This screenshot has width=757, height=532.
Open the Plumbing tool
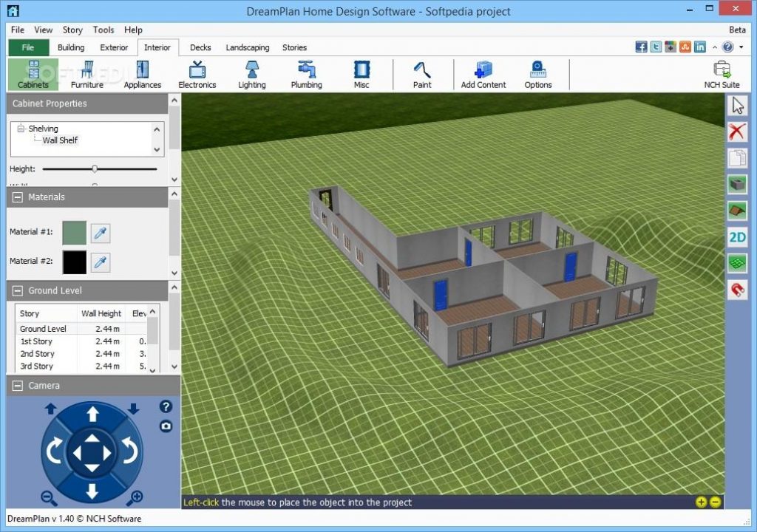(305, 74)
